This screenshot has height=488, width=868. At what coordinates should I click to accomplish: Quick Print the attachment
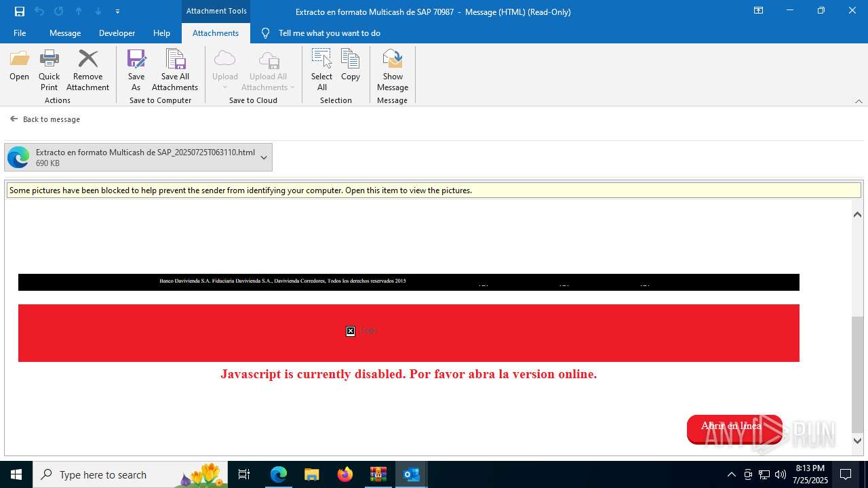[49, 70]
